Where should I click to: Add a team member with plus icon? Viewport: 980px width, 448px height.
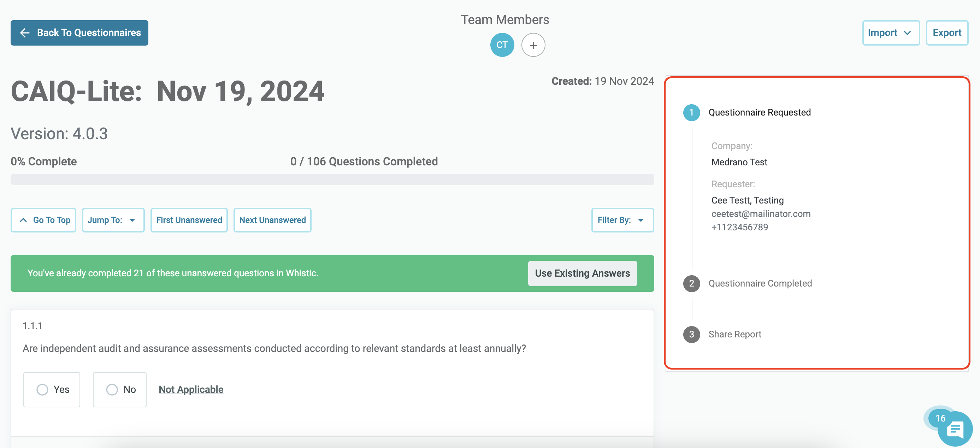[533, 45]
